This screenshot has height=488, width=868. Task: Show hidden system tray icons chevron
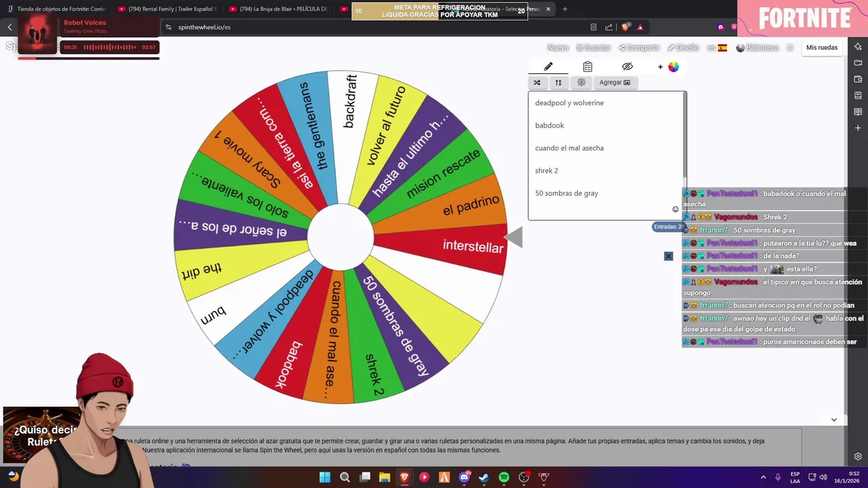pyautogui.click(x=763, y=477)
